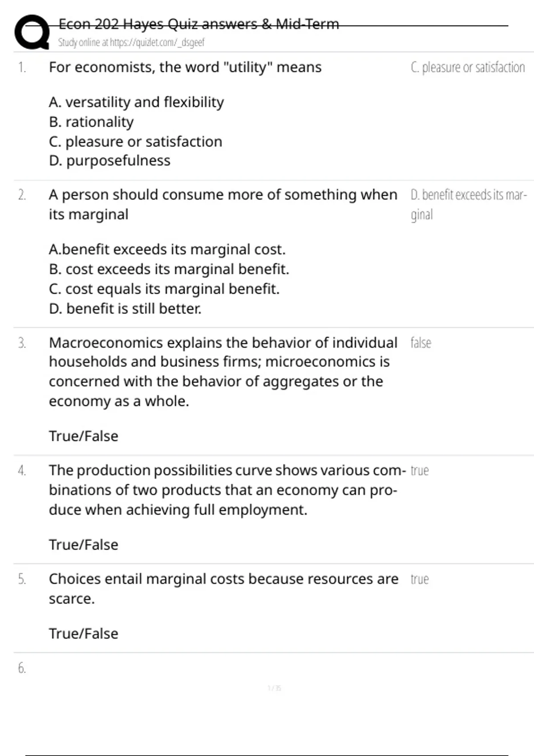Pick option C. pleasure or satisfaction
The height and width of the screenshot is (756, 534).
click(135, 141)
